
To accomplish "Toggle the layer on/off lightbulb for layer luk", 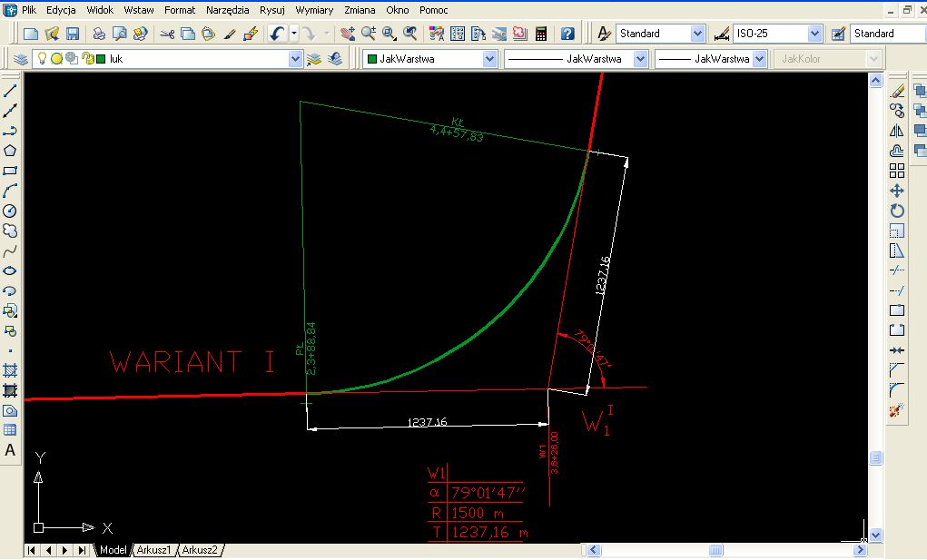I will click(42, 58).
